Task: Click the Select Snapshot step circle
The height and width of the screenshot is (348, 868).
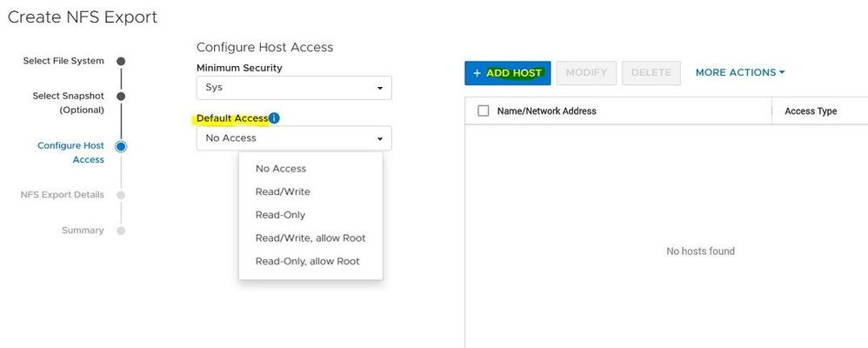Action: pos(121,97)
